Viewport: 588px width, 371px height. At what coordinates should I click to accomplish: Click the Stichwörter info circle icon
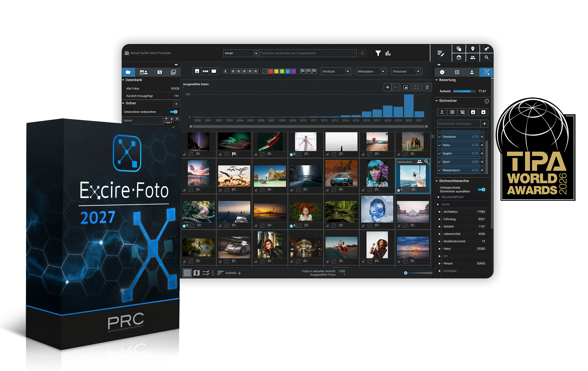click(487, 101)
